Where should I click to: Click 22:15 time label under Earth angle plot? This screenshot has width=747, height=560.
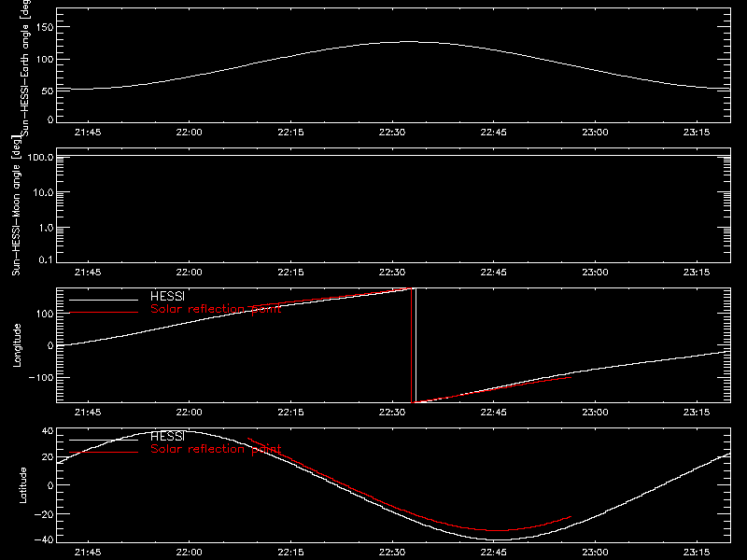pos(290,132)
